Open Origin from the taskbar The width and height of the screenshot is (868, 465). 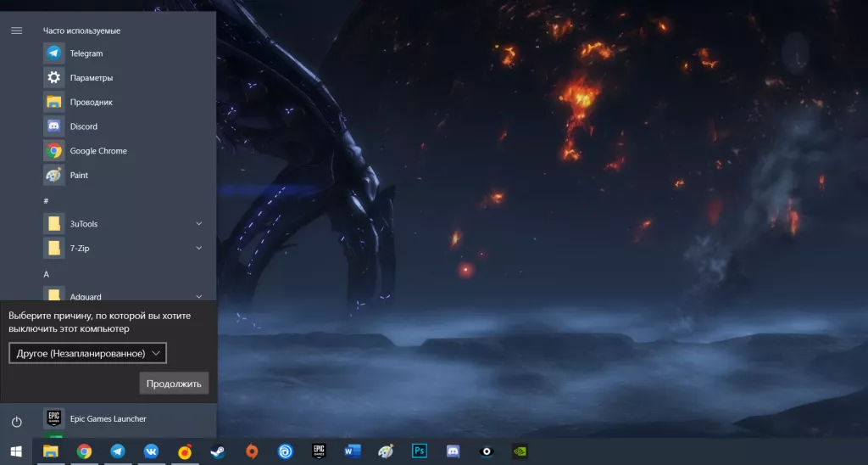(x=252, y=451)
